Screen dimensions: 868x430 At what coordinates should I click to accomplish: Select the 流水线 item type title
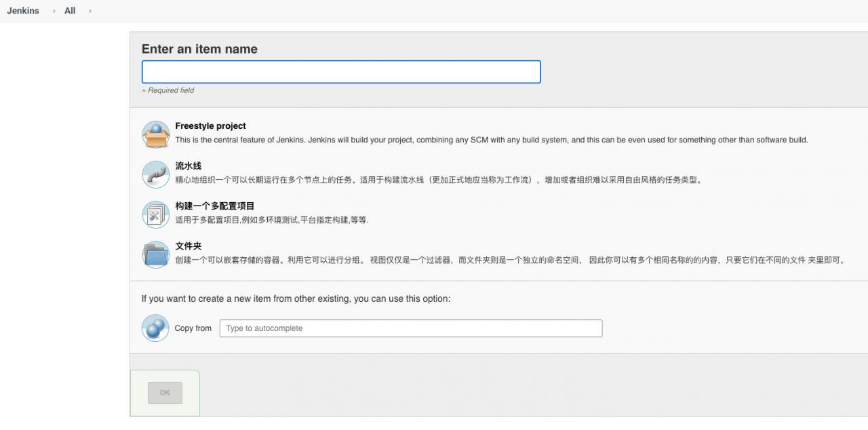[189, 166]
